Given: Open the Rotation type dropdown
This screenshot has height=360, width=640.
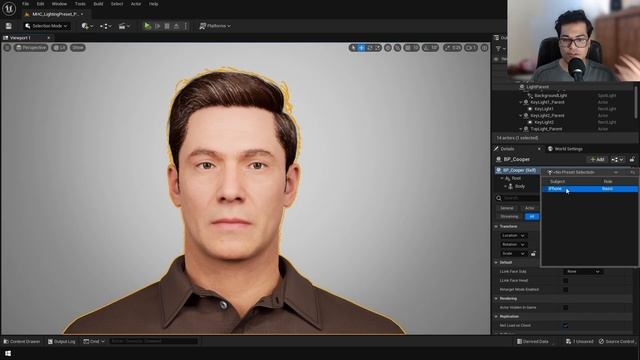Looking at the screenshot, I should (513, 244).
